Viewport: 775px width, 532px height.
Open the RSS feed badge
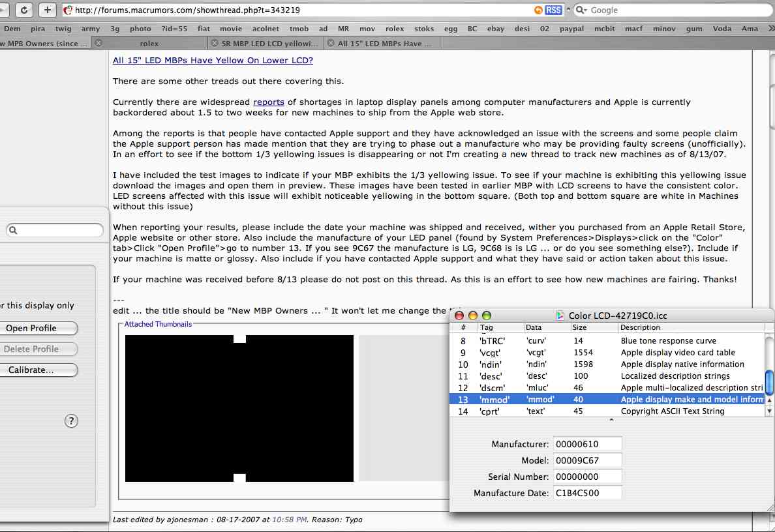553,10
